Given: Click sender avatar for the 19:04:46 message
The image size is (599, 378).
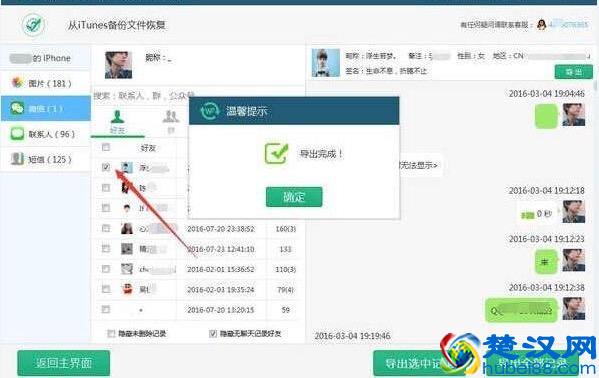Looking at the screenshot, I should (x=573, y=115).
